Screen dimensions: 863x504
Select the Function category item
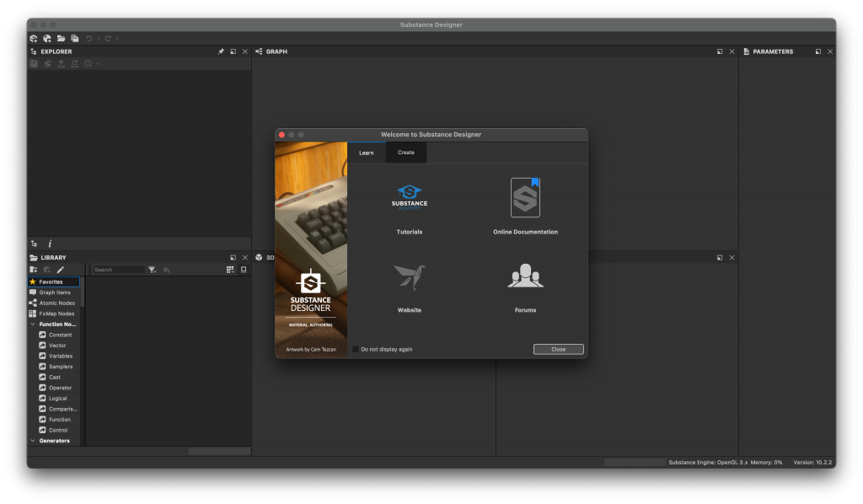point(58,419)
